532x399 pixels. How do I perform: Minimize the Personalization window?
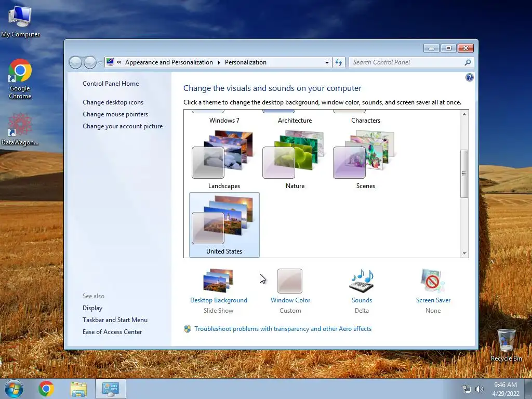tap(431, 48)
